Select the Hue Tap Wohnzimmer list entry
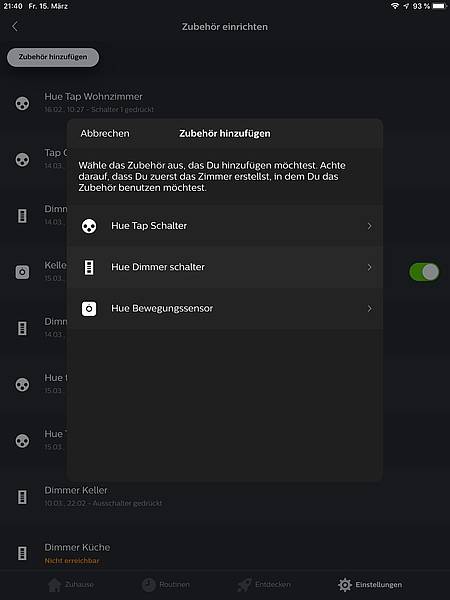The height and width of the screenshot is (600, 450). point(225,103)
